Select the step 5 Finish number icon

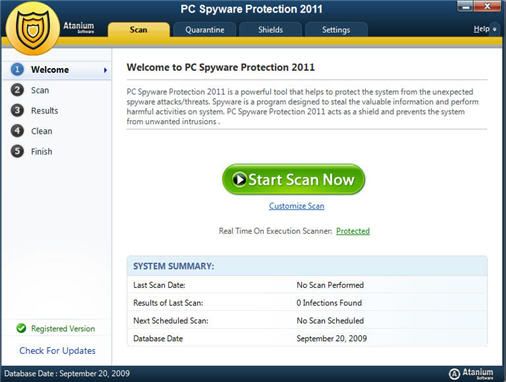click(x=17, y=151)
